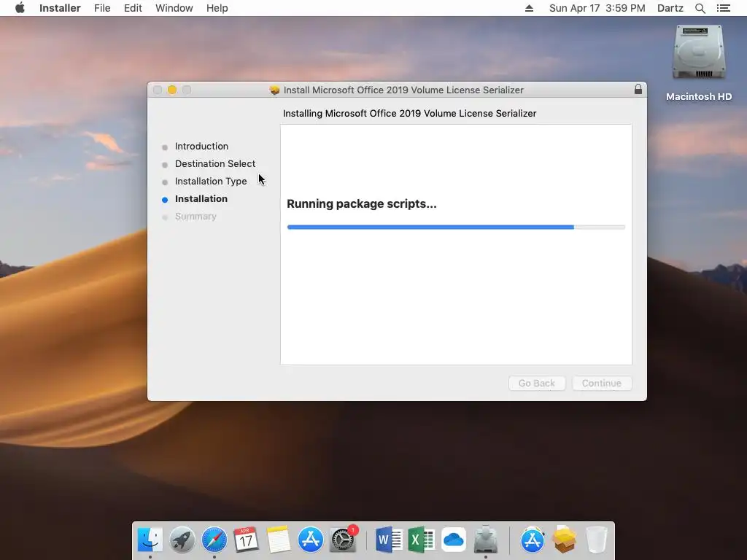
Task: Click the Installer app icon in Dock
Action: [x=485, y=540]
